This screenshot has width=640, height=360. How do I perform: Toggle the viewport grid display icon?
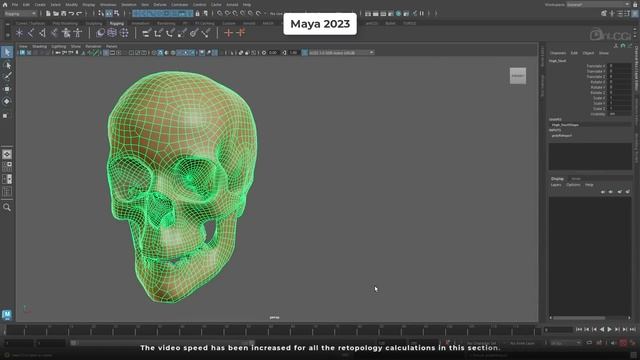tap(106, 53)
